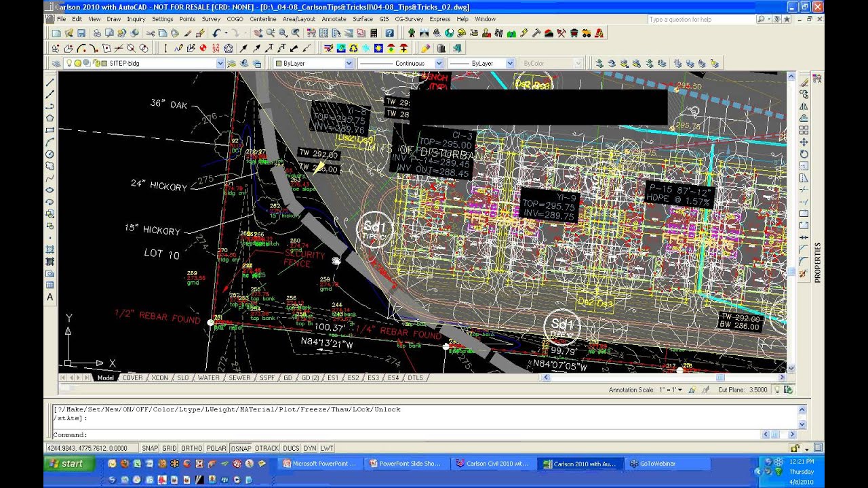The width and height of the screenshot is (868, 488).
Task: Switch to Carlson Civil 2010 taskbar button
Action: [x=493, y=464]
